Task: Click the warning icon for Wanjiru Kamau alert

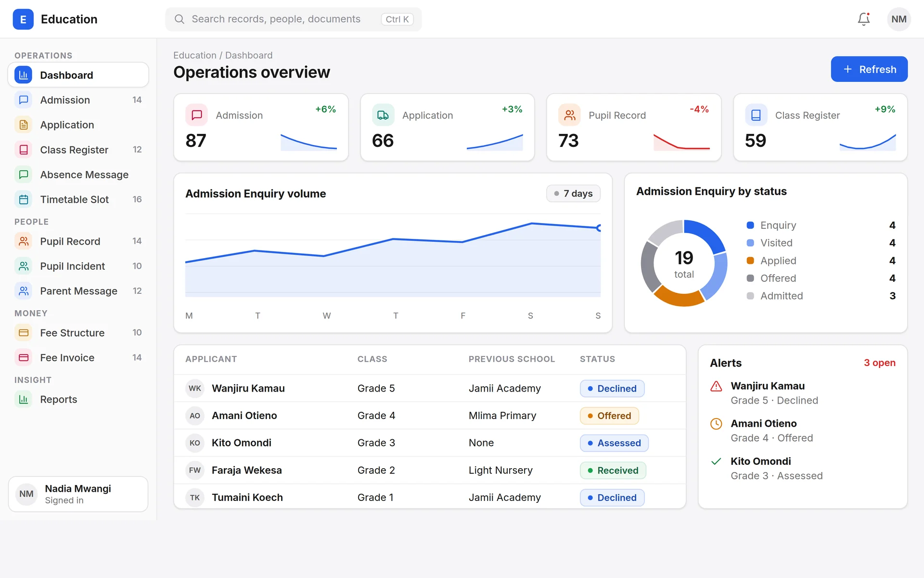Action: [716, 386]
